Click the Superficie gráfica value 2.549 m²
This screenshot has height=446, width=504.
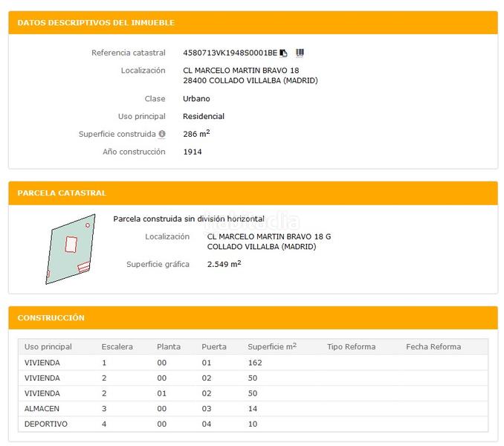point(224,264)
